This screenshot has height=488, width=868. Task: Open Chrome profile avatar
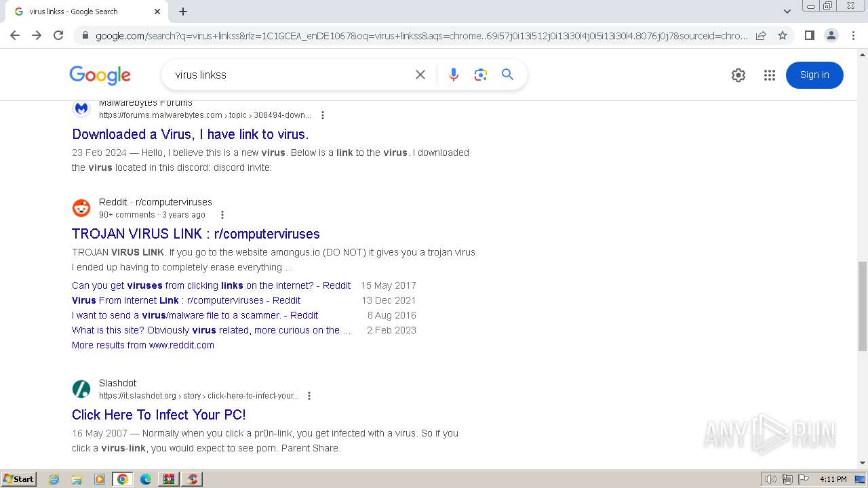coord(831,35)
